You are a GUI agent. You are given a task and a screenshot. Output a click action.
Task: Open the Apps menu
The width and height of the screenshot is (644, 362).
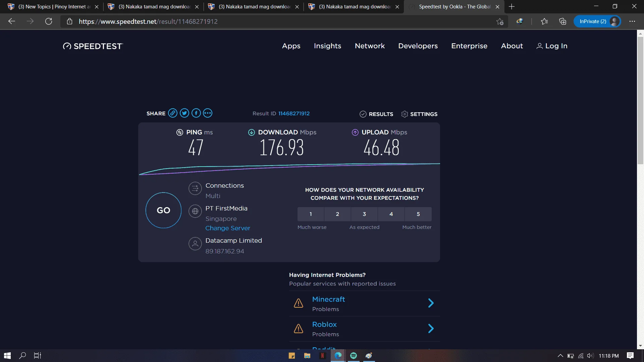click(291, 46)
